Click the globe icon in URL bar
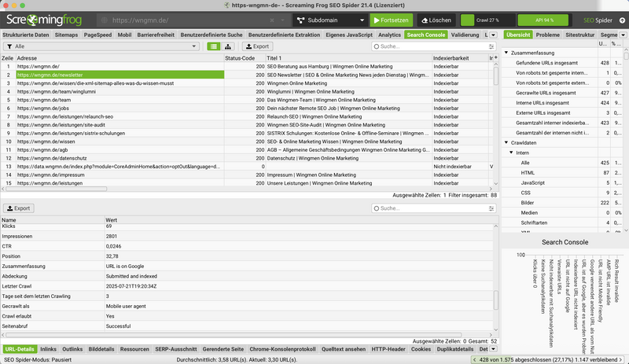The image size is (629, 364). click(x=105, y=20)
